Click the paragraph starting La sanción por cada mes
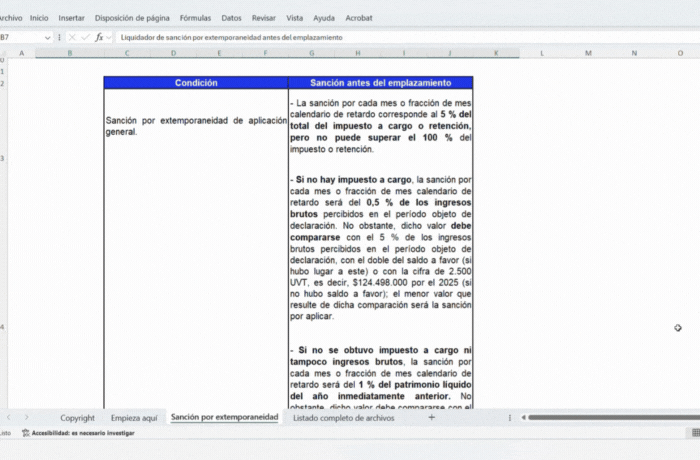This screenshot has height=460, width=700. tap(380, 126)
